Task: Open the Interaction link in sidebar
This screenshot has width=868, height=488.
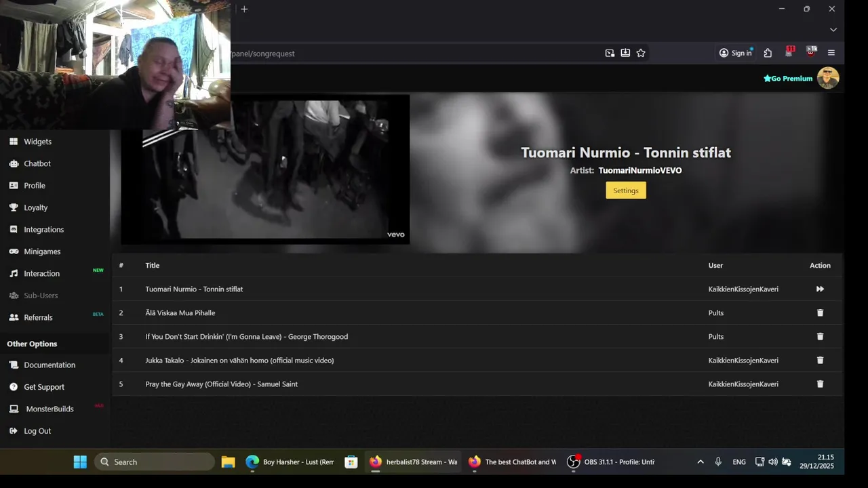Action: pyautogui.click(x=41, y=274)
